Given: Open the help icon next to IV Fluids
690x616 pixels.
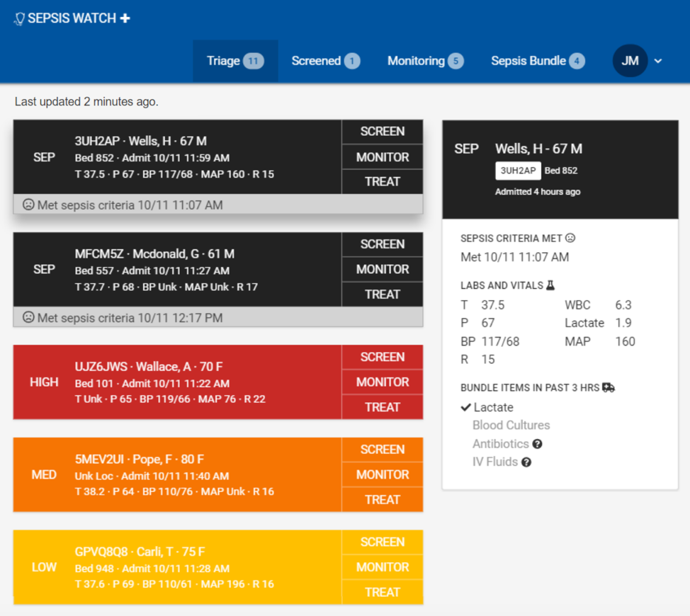Looking at the screenshot, I should tap(526, 462).
